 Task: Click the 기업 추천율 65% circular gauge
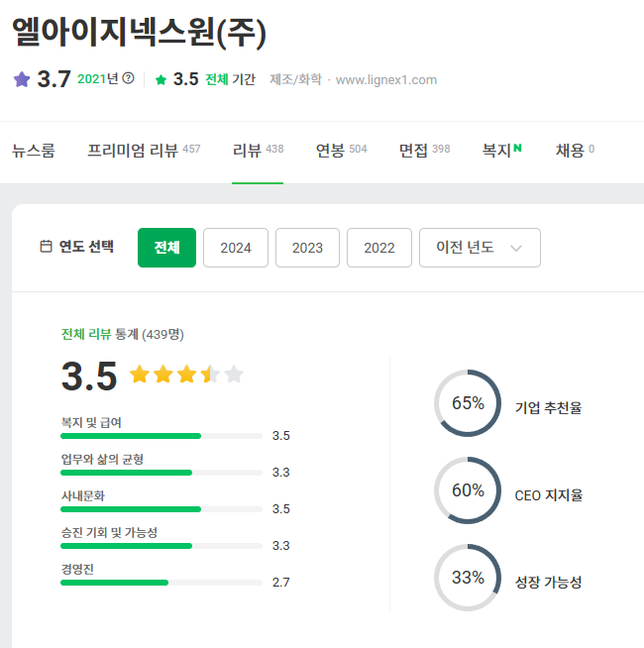[468, 403]
